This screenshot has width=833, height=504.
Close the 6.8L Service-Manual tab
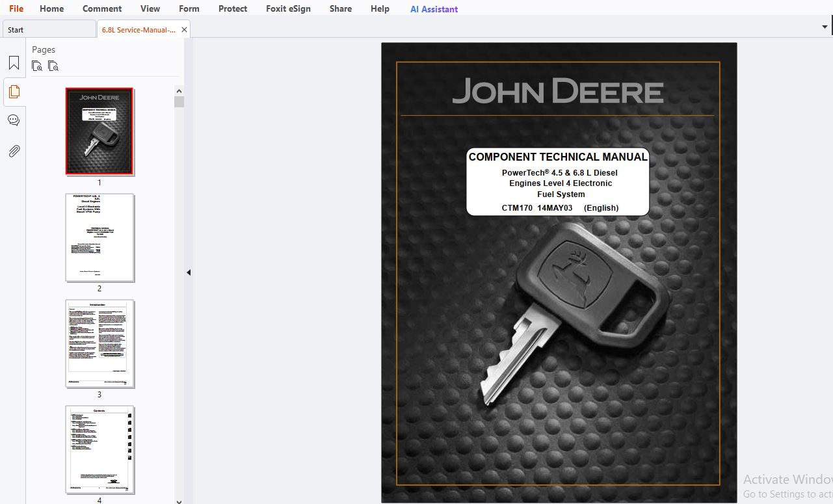pyautogui.click(x=184, y=29)
